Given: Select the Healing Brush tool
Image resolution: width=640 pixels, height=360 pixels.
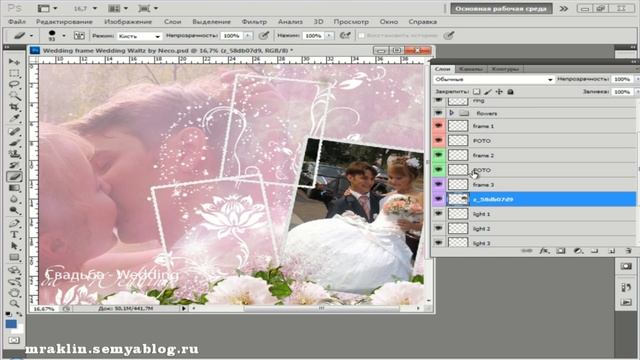Looking at the screenshot, I should tap(14, 131).
